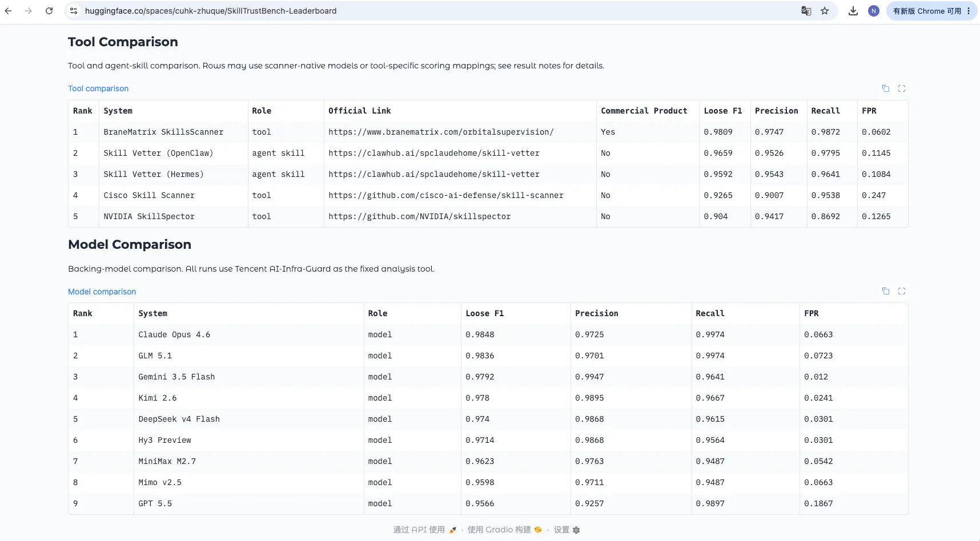
Task: Select the Mimo v2.5 cell
Action: tap(249, 482)
